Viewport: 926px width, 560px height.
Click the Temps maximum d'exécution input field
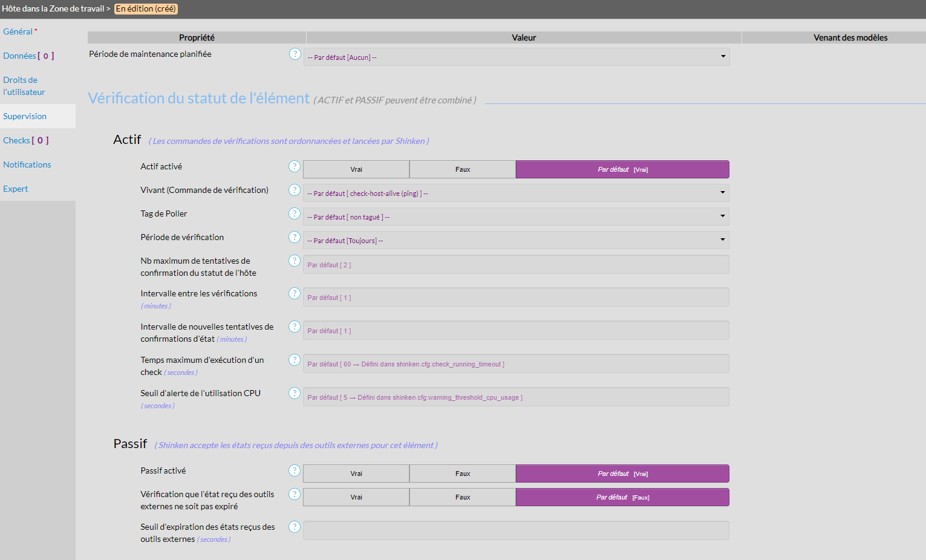[516, 364]
